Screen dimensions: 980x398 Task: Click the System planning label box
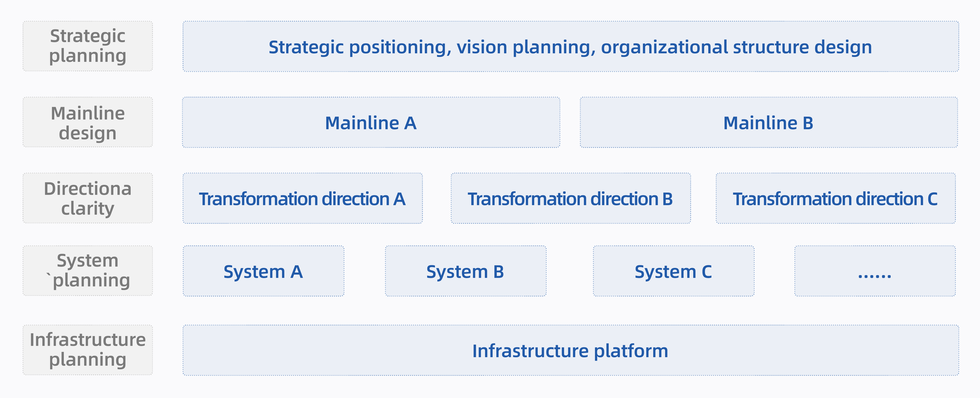tap(88, 271)
